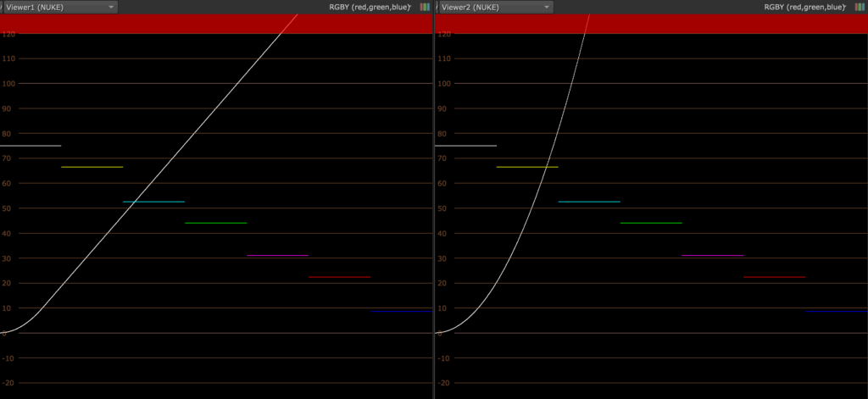Select the green trace segment in Viewer1 scope
The image size is (868, 399).
[215, 223]
